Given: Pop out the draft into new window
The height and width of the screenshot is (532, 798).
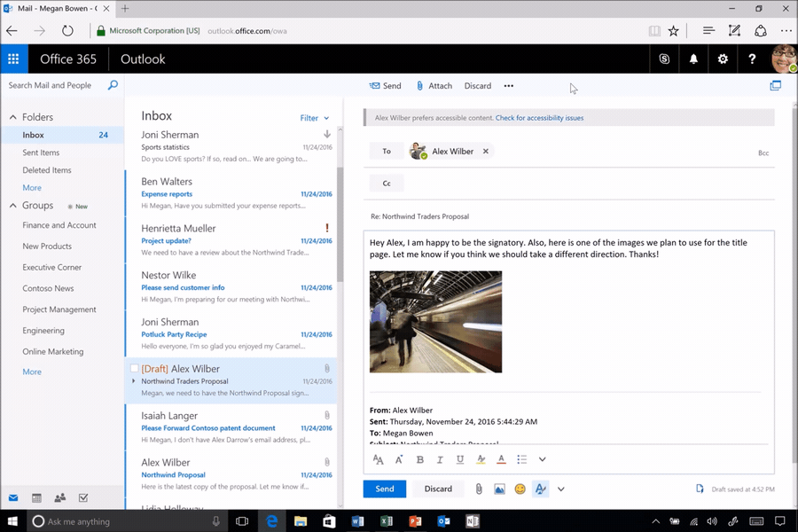Looking at the screenshot, I should pyautogui.click(x=775, y=86).
